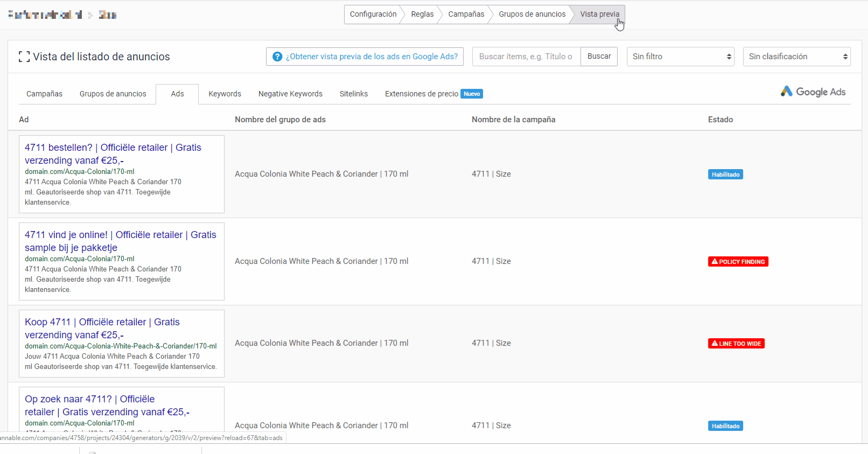Open the Sin filtro dropdown
This screenshot has height=454, width=868.
point(681,57)
